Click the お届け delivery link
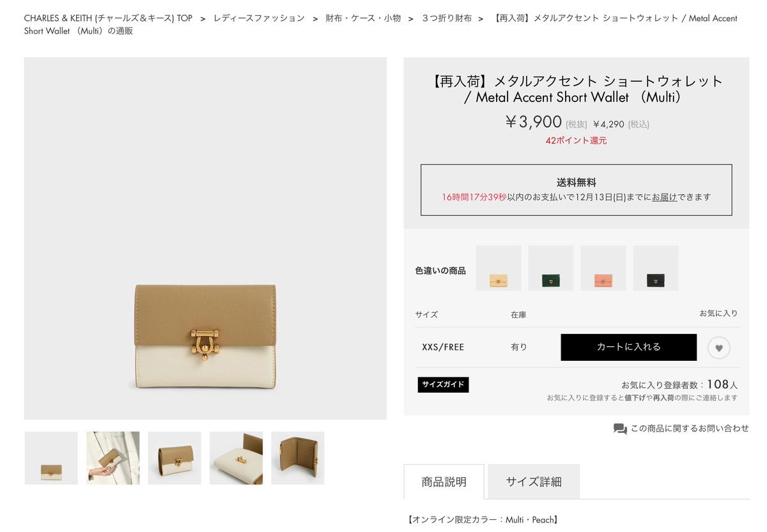The image size is (767, 532). tap(665, 197)
